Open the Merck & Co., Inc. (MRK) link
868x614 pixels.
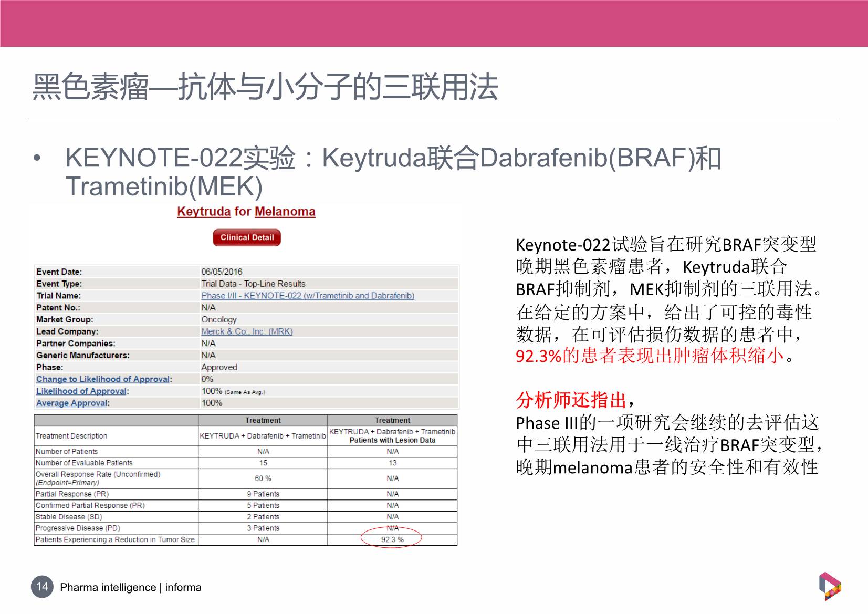247,331
